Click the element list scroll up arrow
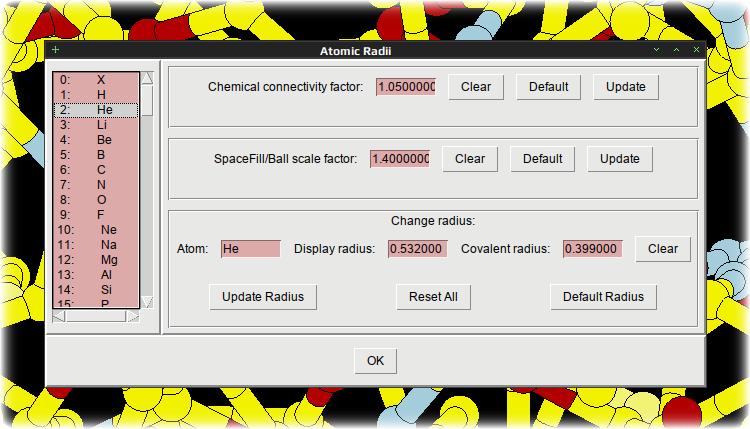The height and width of the screenshot is (429, 750). 147,77
